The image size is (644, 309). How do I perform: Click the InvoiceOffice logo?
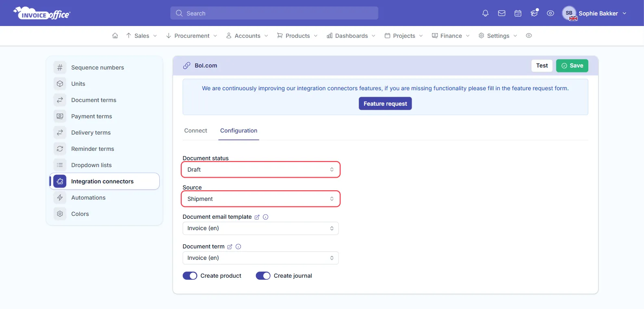[42, 13]
